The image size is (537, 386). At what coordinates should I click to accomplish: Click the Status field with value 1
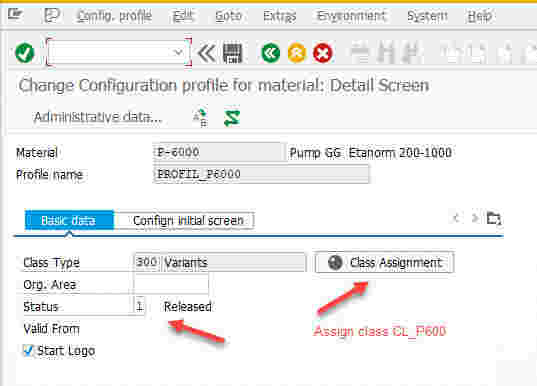[x=139, y=306]
